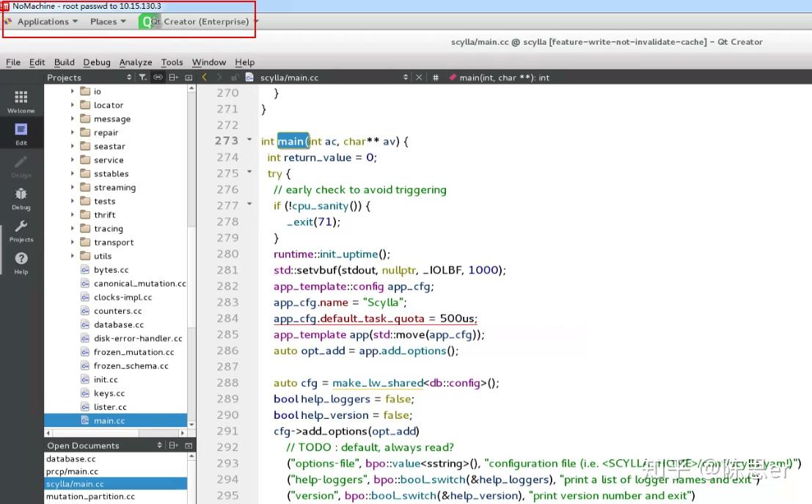812x504 pixels.
Task: Open the GNOME Applications menu
Action: [x=43, y=21]
